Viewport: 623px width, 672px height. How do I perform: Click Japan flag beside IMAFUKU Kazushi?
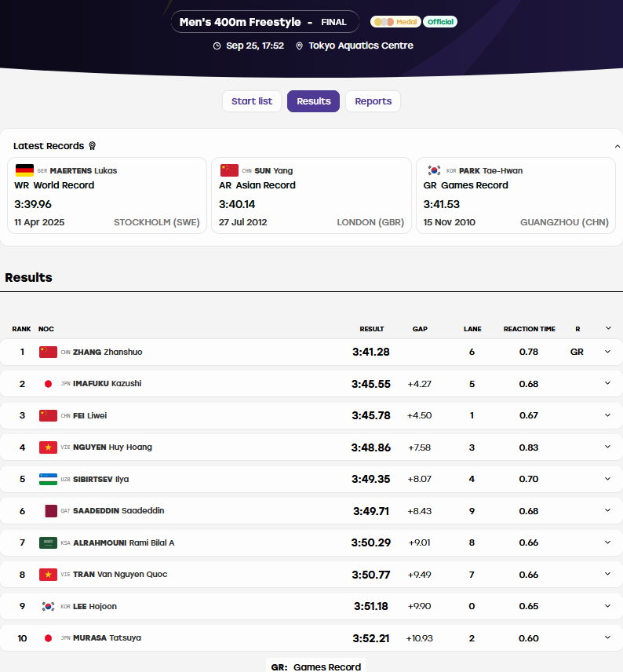coord(48,384)
